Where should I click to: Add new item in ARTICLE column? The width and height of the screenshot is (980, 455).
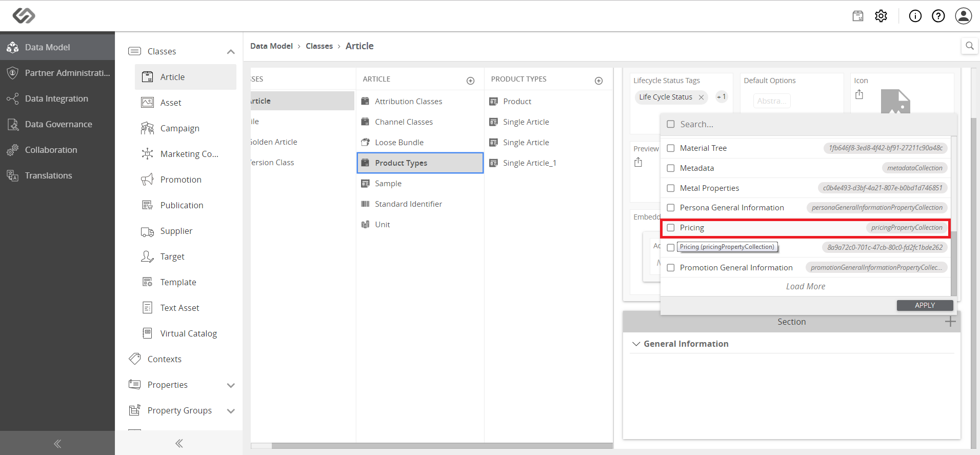pos(470,81)
